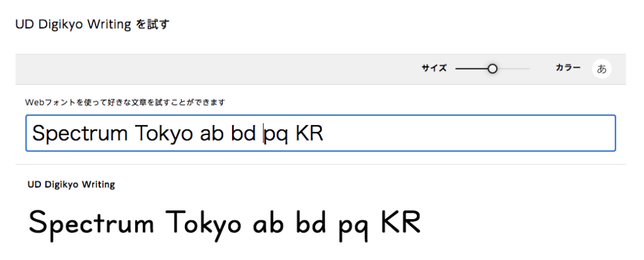Viewport: 644px width, 260px height.
Task: Click on "KR" inside the input field
Action: coord(308,133)
